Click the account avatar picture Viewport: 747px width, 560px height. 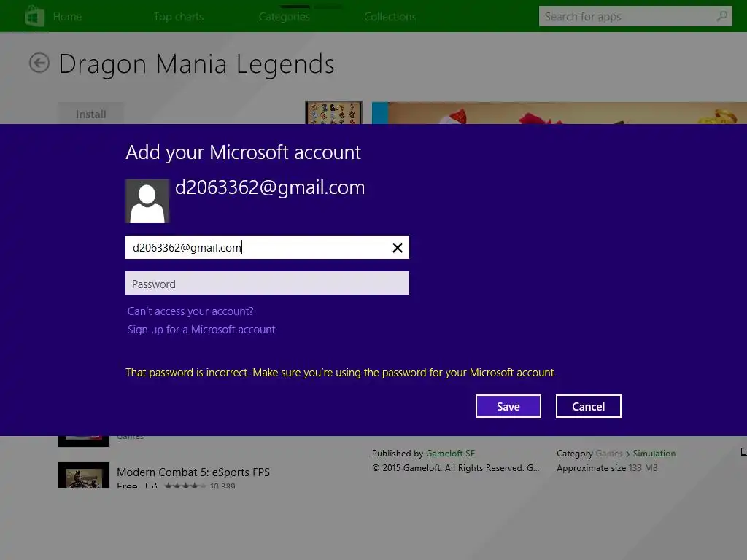pos(147,201)
